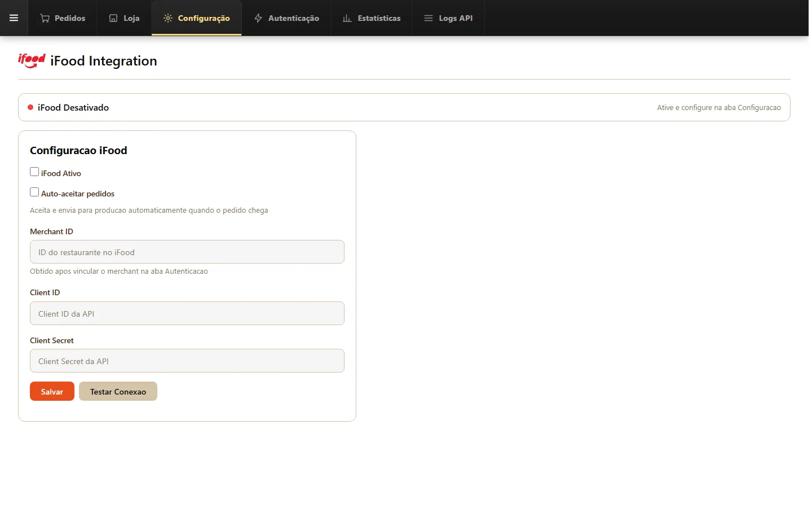
Task: Click the Client ID label above its field
Action: point(45,292)
